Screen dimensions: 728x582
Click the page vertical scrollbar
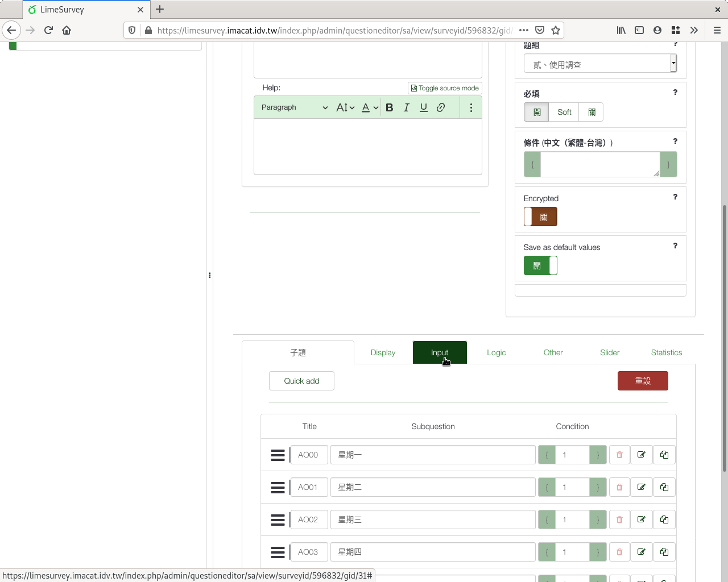[x=725, y=338]
